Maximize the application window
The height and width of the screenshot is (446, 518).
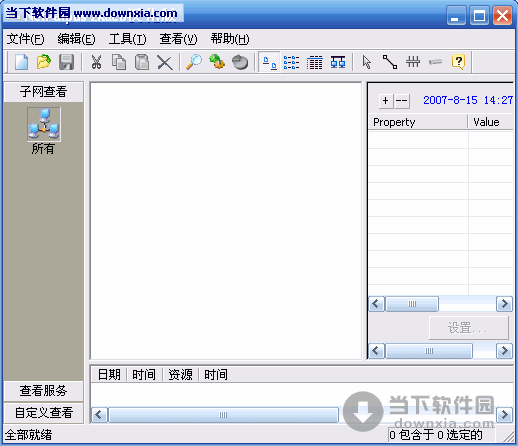[479, 15]
